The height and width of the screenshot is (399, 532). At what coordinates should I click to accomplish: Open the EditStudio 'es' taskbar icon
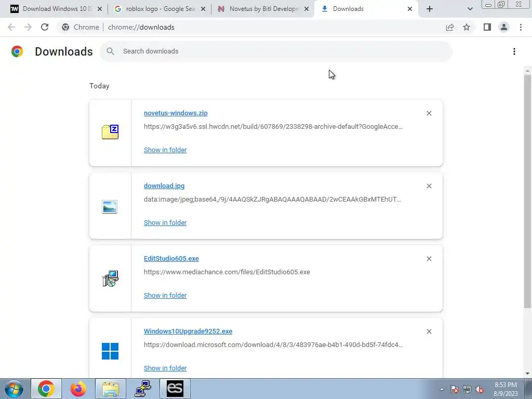pos(175,389)
